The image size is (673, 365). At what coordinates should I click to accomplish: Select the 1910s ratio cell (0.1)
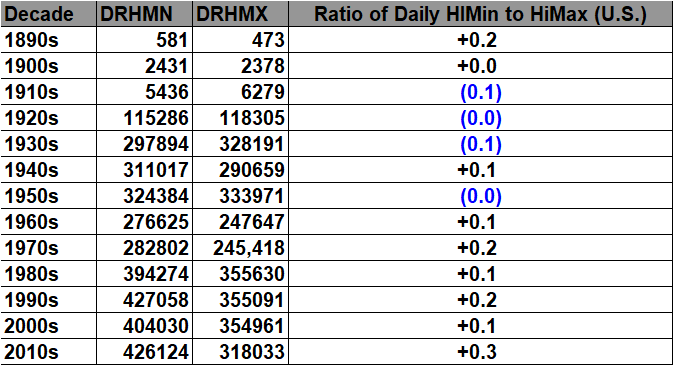[x=481, y=92]
